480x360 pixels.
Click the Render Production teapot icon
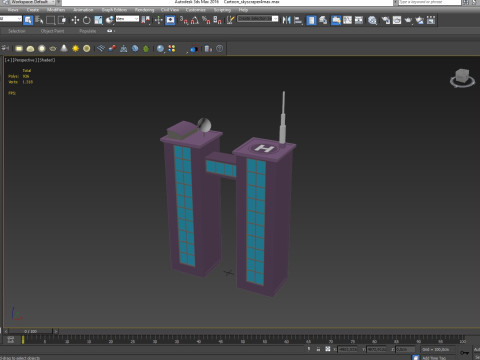(x=408, y=20)
